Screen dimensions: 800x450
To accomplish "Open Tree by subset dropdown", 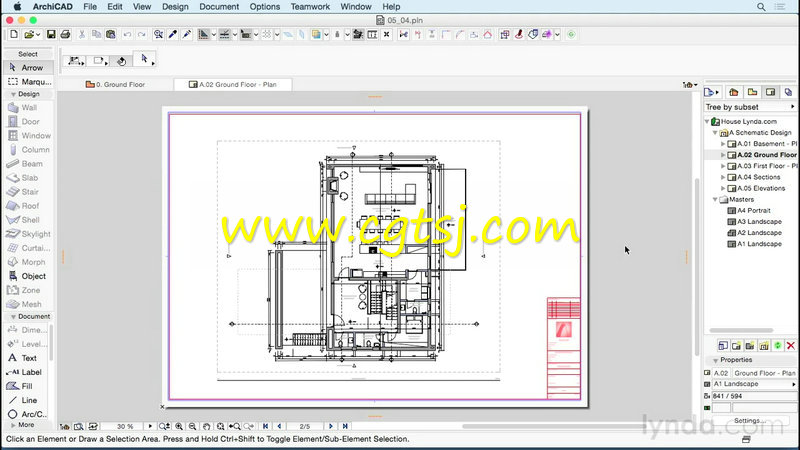I will (x=750, y=107).
